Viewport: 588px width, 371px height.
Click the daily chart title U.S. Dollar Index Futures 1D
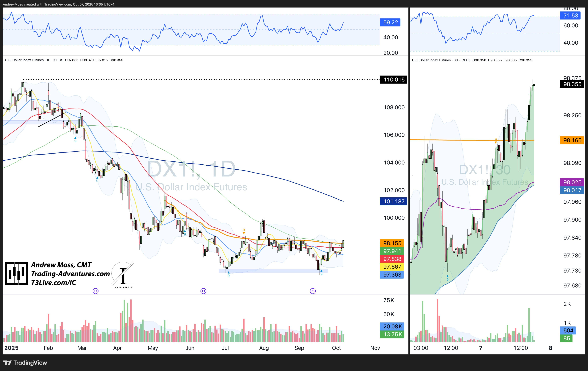click(28, 60)
